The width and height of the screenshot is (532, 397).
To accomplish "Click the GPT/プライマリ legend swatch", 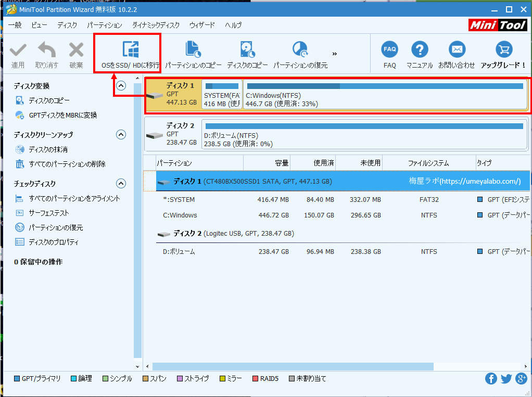I will [x=17, y=379].
